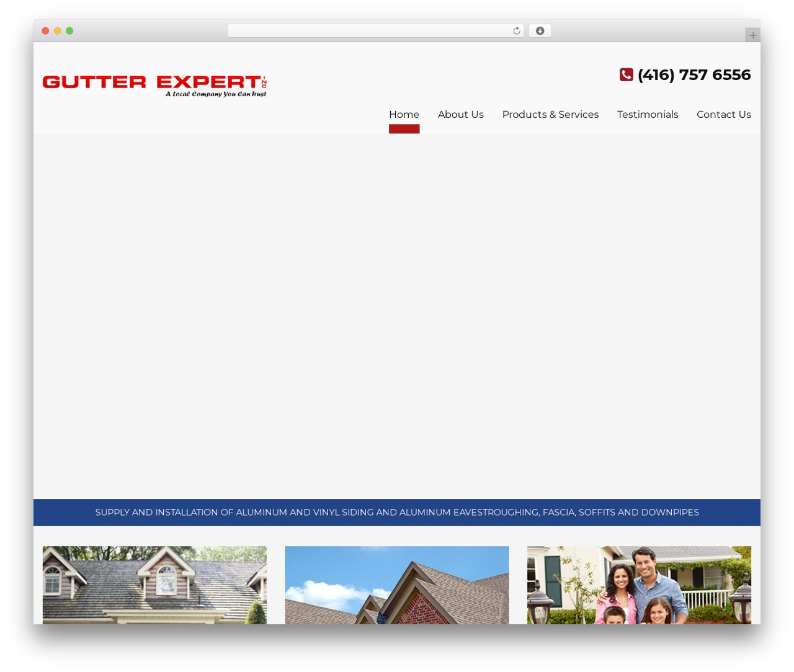794x672 pixels.
Task: Open a new tab with the plus button
Action: pyautogui.click(x=752, y=35)
